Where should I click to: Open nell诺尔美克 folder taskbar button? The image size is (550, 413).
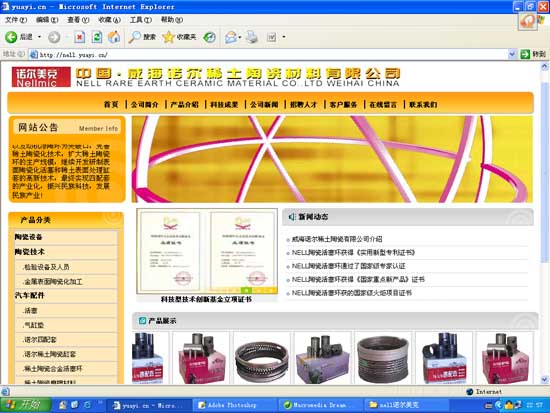[407, 405]
